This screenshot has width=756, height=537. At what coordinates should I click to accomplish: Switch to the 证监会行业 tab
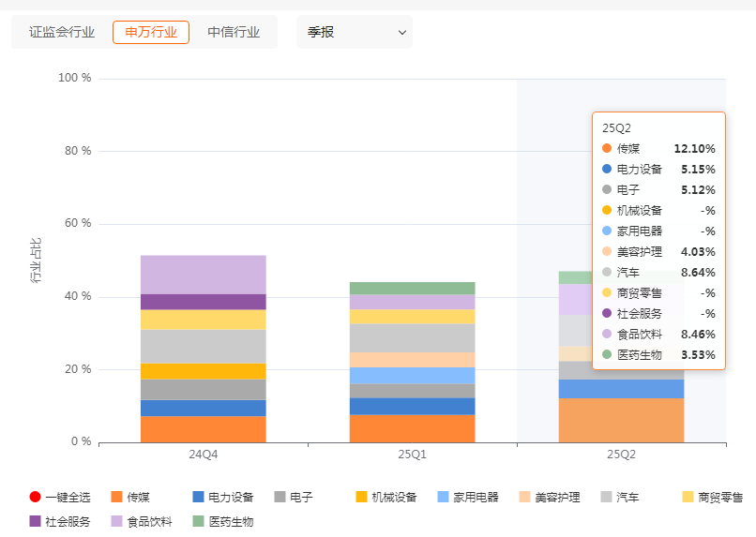(x=62, y=32)
